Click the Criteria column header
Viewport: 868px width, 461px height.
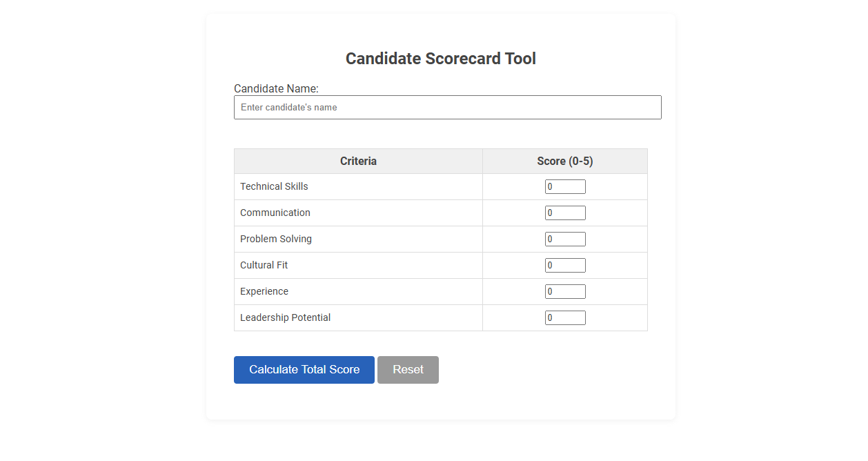358,161
